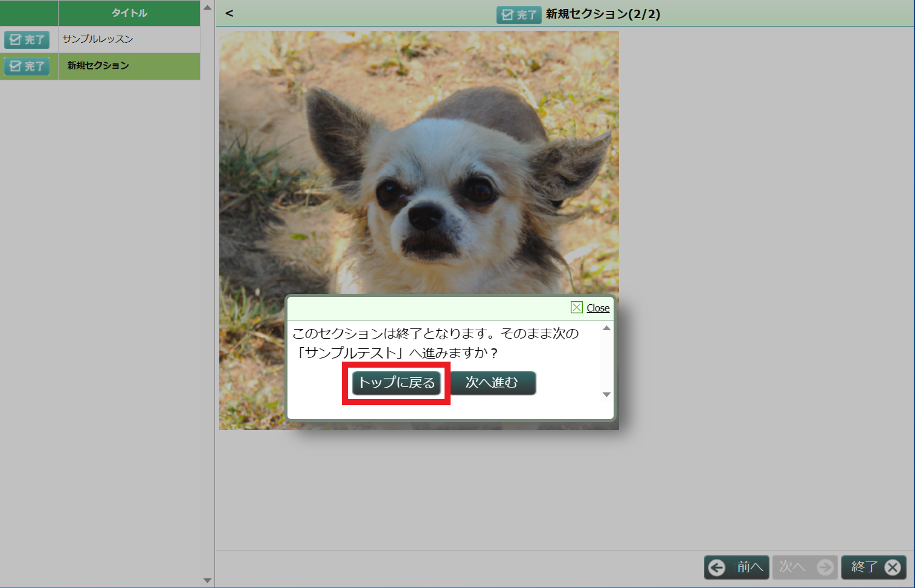This screenshot has width=915, height=588.
Task: Click the dialog message text
Action: click(435, 343)
